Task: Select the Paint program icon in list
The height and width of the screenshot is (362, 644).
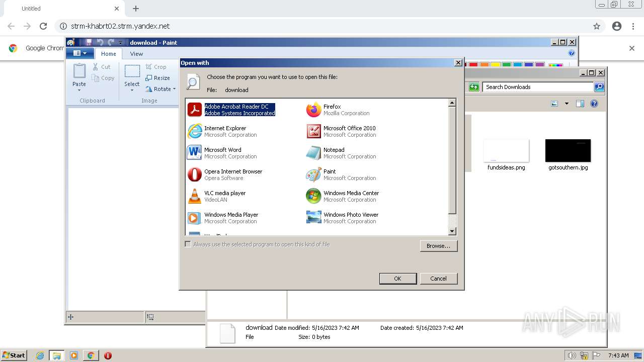Action: (313, 174)
